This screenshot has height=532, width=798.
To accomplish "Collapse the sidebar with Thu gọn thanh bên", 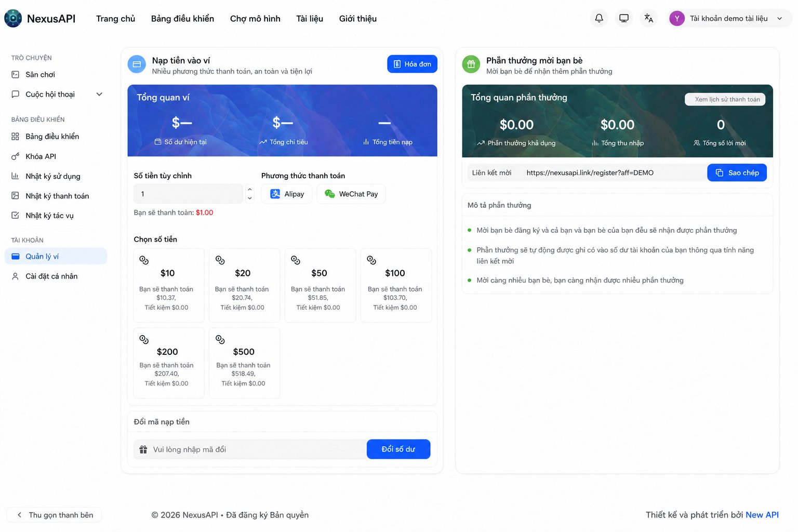I will 54,515.
